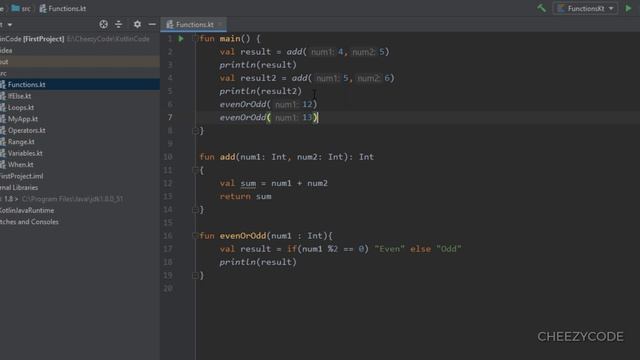Collapse evenOrOdd function fold at line 16
The image size is (640, 360).
[x=195, y=236]
